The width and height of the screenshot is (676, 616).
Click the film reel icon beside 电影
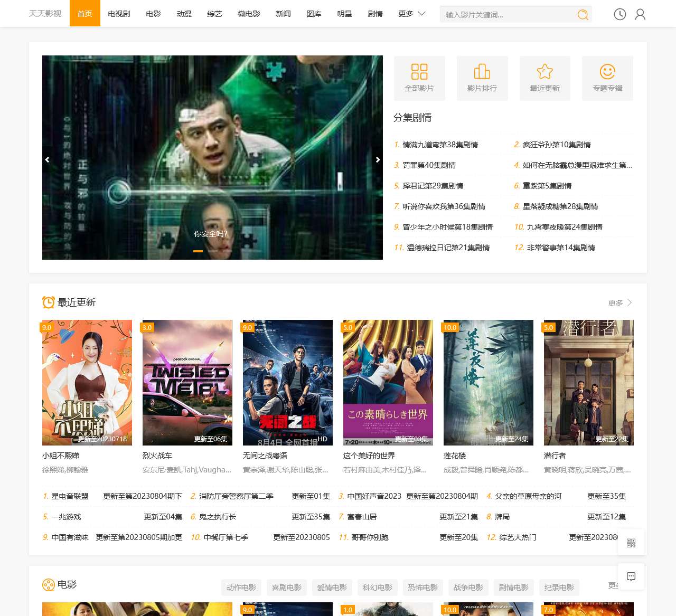(x=48, y=585)
